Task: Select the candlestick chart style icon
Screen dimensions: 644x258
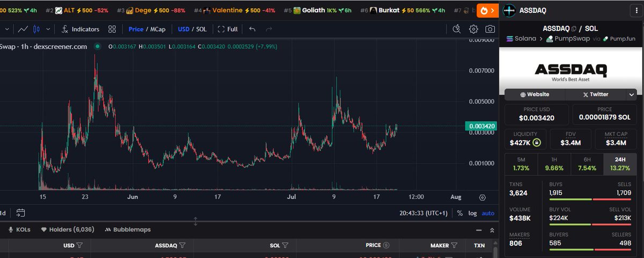Action: pyautogui.click(x=36, y=29)
